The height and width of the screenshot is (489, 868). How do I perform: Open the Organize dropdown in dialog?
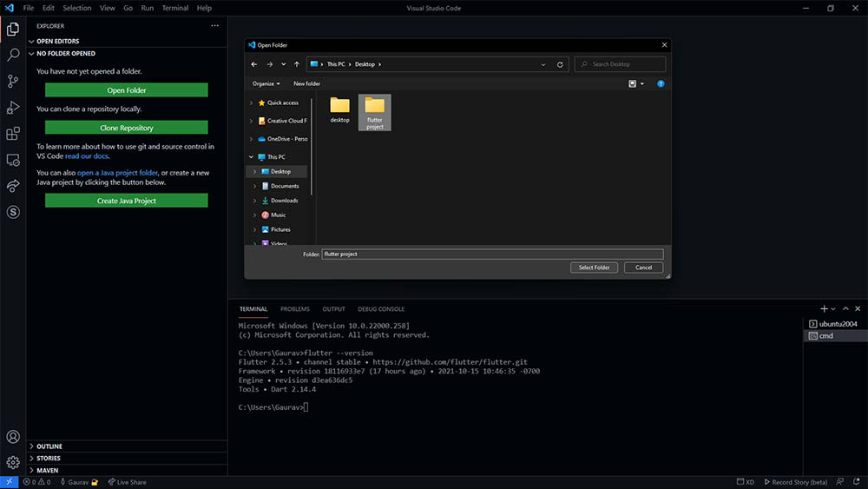click(x=266, y=84)
